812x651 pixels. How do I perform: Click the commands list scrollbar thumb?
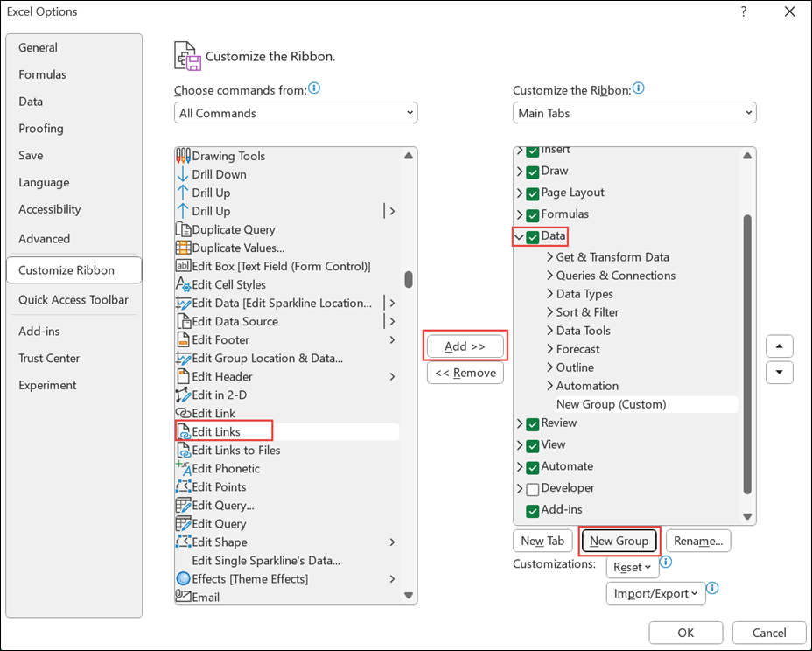coord(409,279)
